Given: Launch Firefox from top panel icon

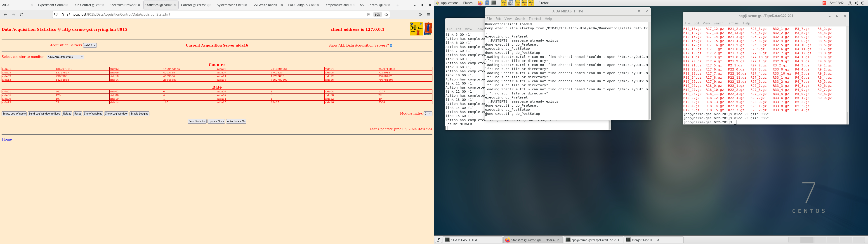Looking at the screenshot, I should click(480, 3).
